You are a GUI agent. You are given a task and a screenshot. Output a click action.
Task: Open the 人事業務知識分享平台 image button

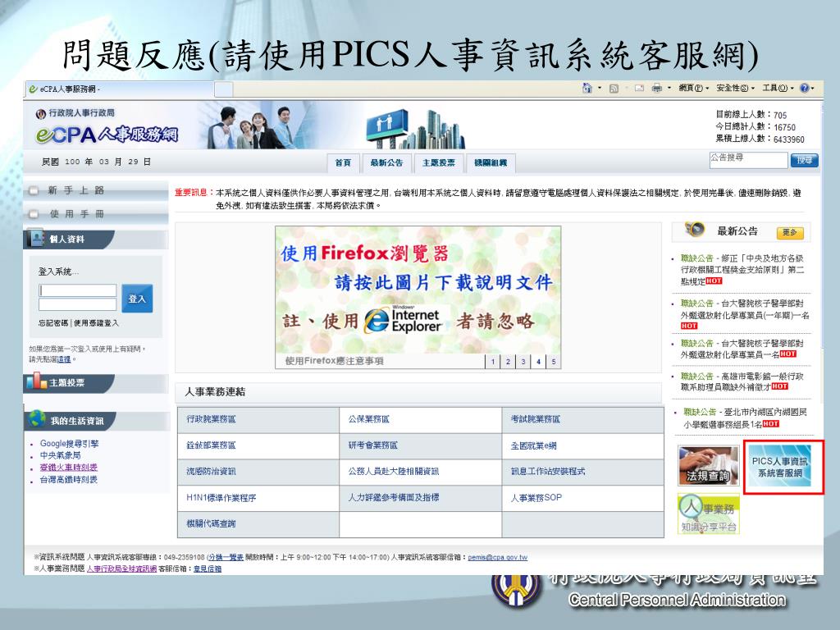coord(708,514)
